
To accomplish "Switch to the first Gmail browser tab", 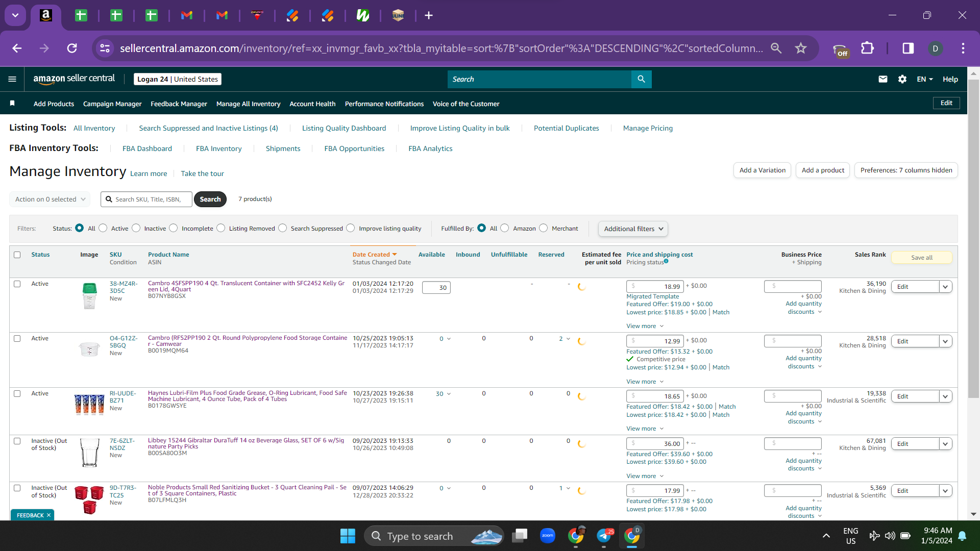I will coord(187,15).
